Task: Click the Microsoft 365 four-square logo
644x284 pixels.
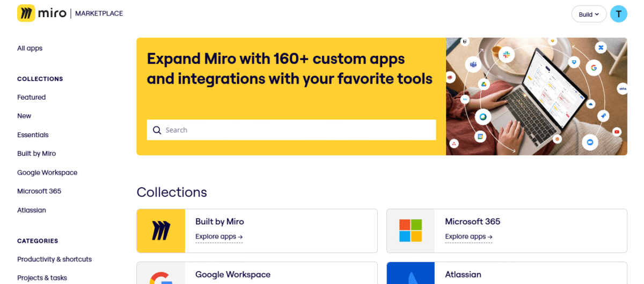Action: click(411, 231)
